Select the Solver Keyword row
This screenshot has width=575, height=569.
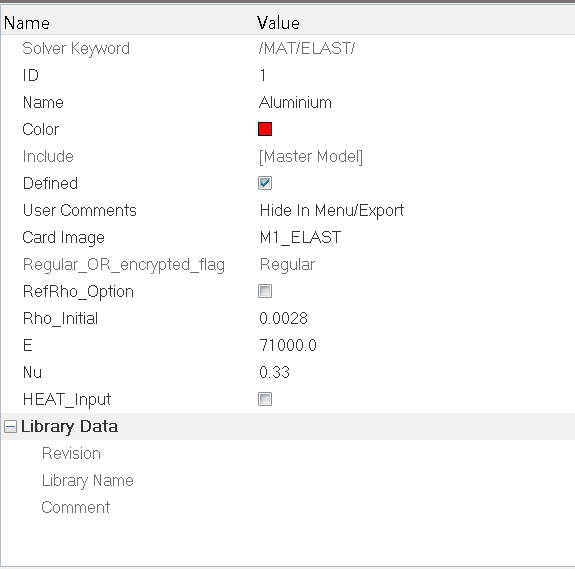click(x=288, y=48)
